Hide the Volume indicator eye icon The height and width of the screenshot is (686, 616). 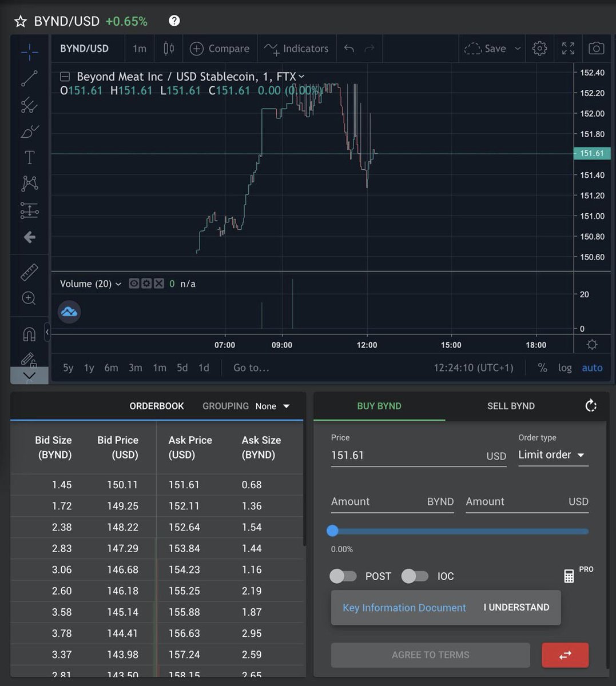click(x=134, y=284)
